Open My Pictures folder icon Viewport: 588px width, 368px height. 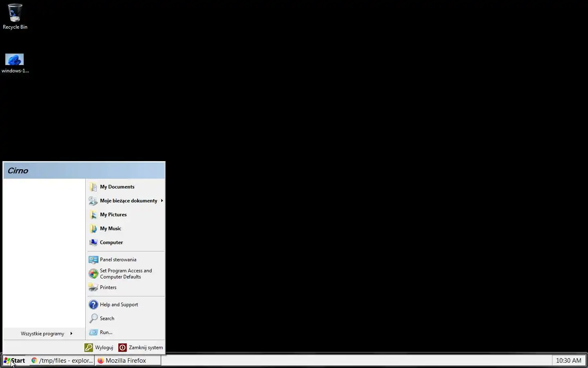coord(93,215)
